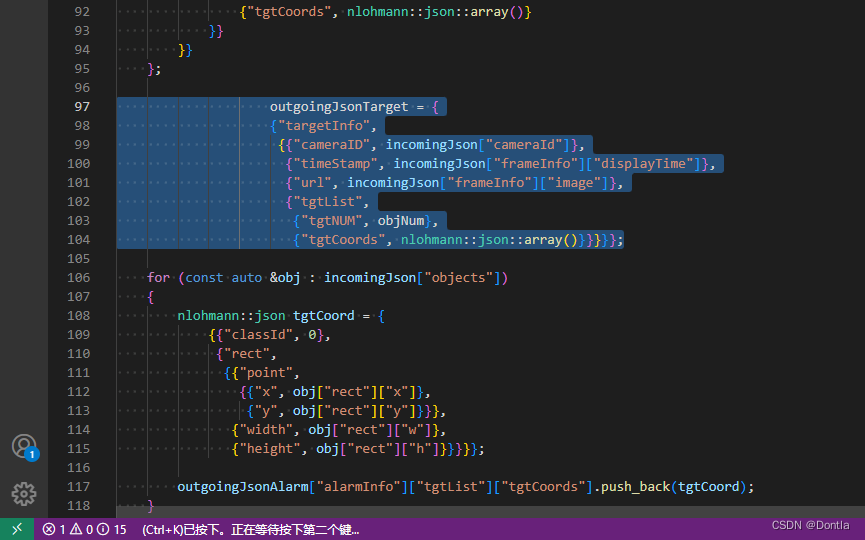Click line number 97 in the gutter

(82, 106)
